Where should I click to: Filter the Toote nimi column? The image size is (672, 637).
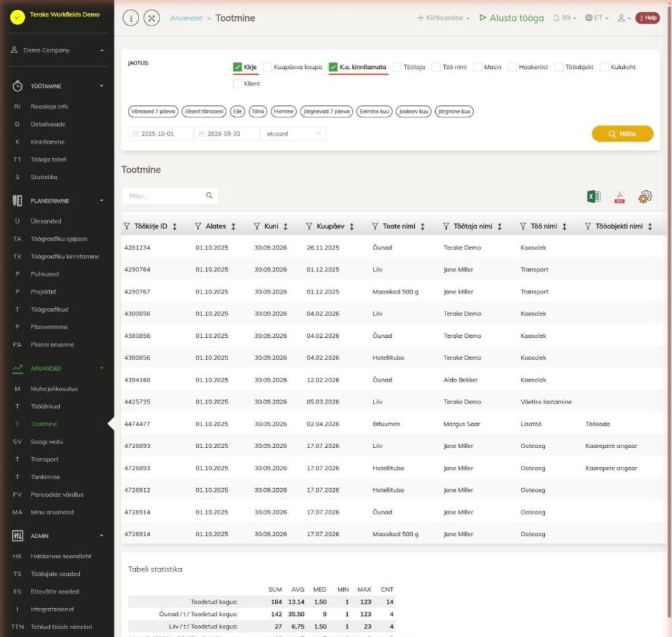pos(375,226)
